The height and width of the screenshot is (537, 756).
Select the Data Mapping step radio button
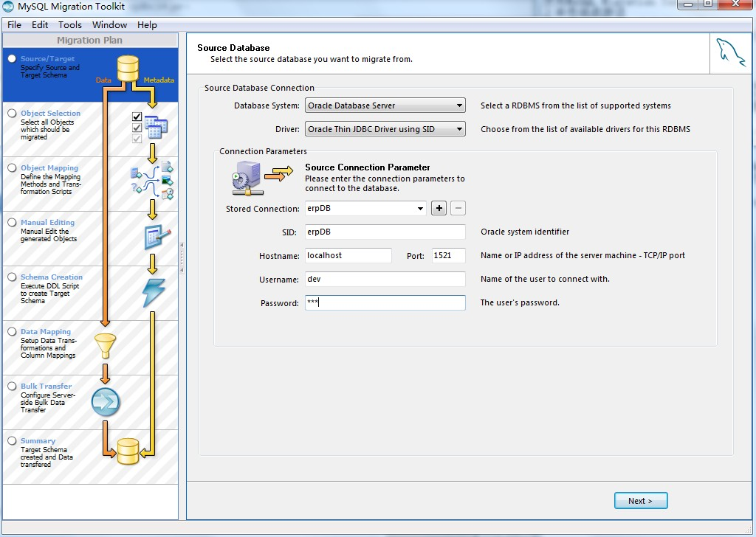coord(12,331)
